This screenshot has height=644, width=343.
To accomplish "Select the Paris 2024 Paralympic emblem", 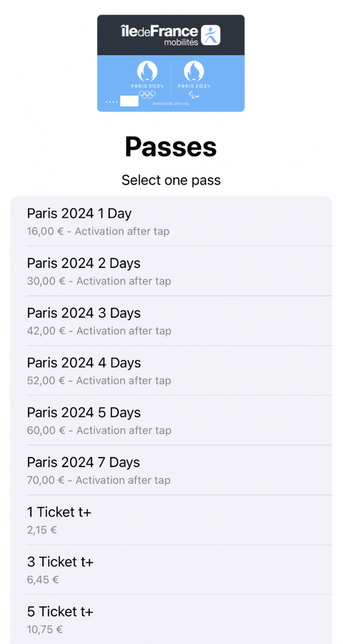I will pyautogui.click(x=193, y=71).
